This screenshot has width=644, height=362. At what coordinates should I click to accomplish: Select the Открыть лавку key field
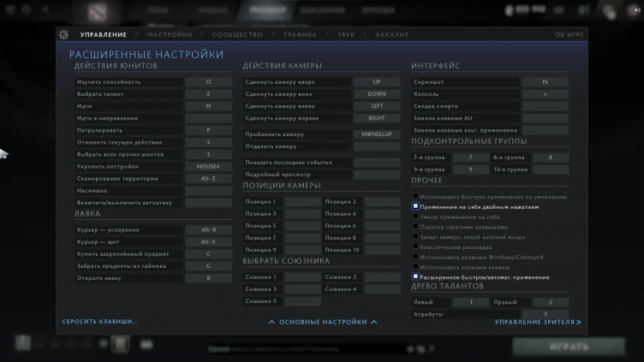[208, 278]
